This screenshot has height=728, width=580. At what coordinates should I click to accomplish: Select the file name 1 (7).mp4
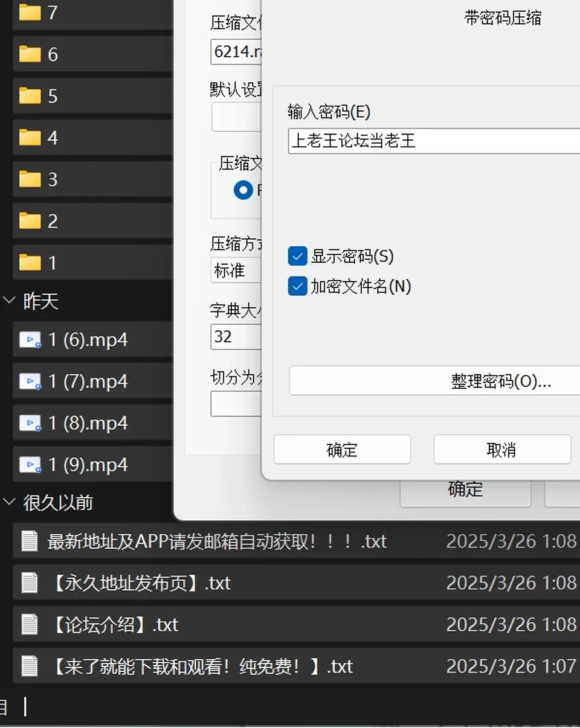[88, 382]
